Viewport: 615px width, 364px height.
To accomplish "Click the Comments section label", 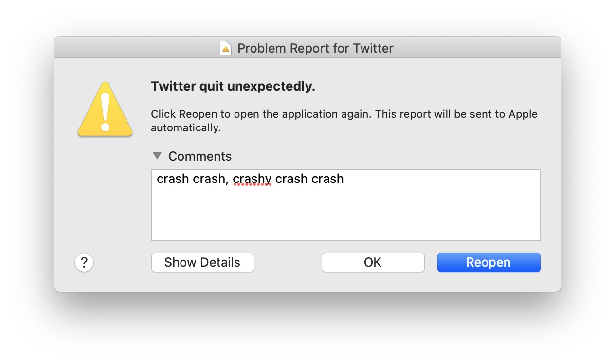I will tap(200, 156).
